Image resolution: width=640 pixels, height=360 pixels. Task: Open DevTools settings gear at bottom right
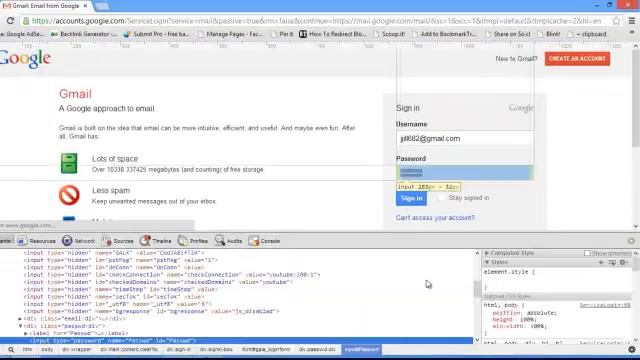click(x=631, y=349)
